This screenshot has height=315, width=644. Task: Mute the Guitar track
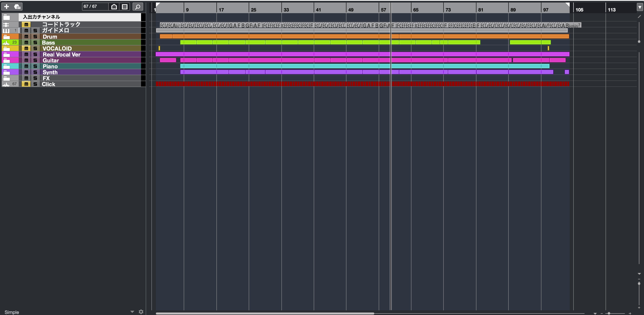click(26, 60)
